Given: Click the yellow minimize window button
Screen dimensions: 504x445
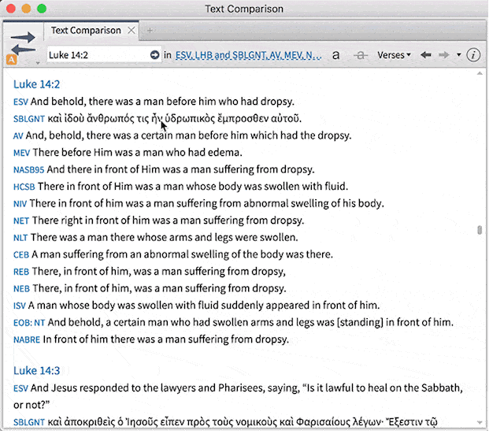Looking at the screenshot, I should 26,9.
